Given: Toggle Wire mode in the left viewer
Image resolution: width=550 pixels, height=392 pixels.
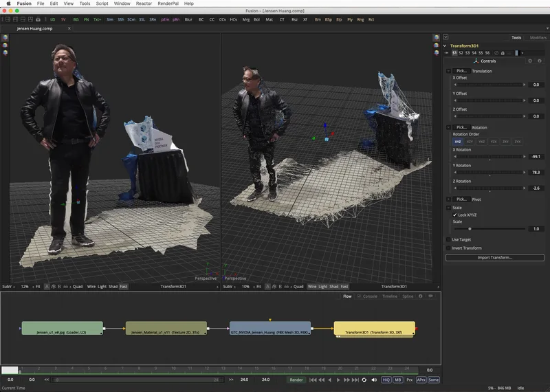Looking at the screenshot, I should pyautogui.click(x=91, y=286).
